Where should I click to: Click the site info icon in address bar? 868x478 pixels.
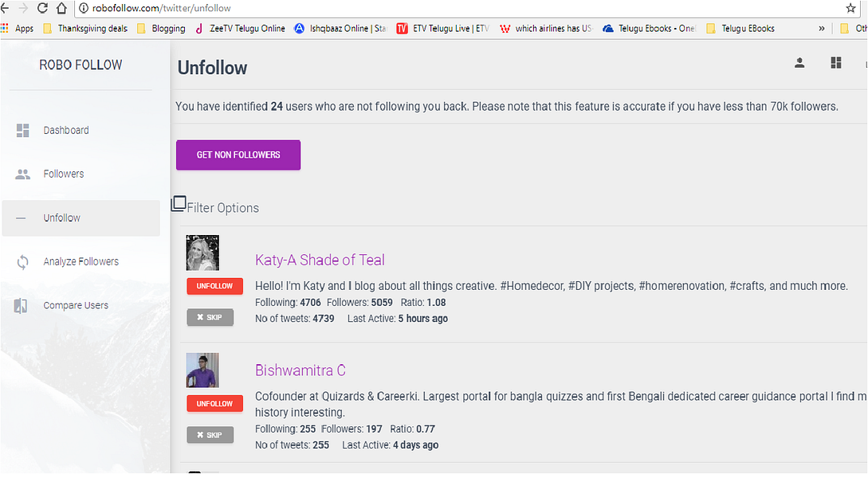coord(84,8)
